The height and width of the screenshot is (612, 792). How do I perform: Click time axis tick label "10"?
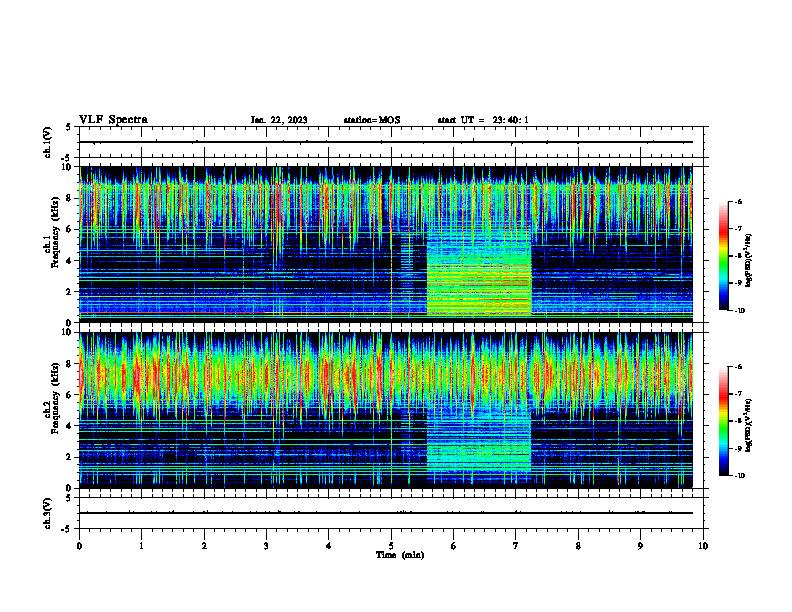click(703, 546)
